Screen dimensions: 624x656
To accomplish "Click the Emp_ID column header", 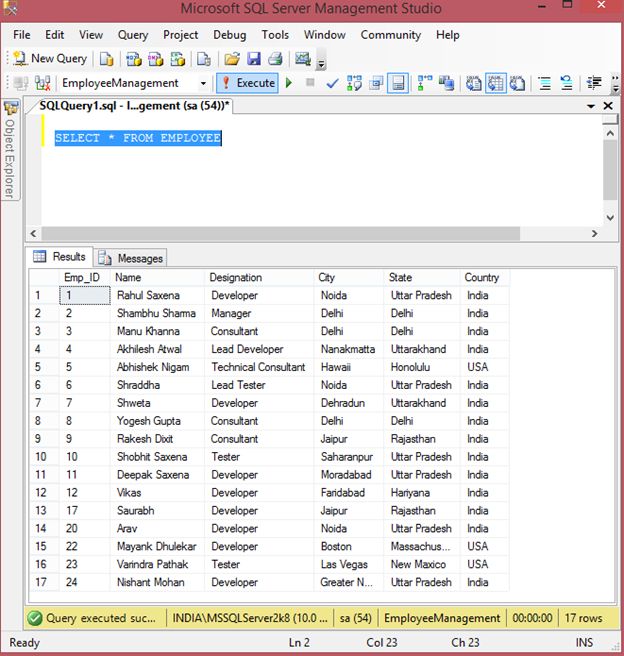I will coord(82,277).
